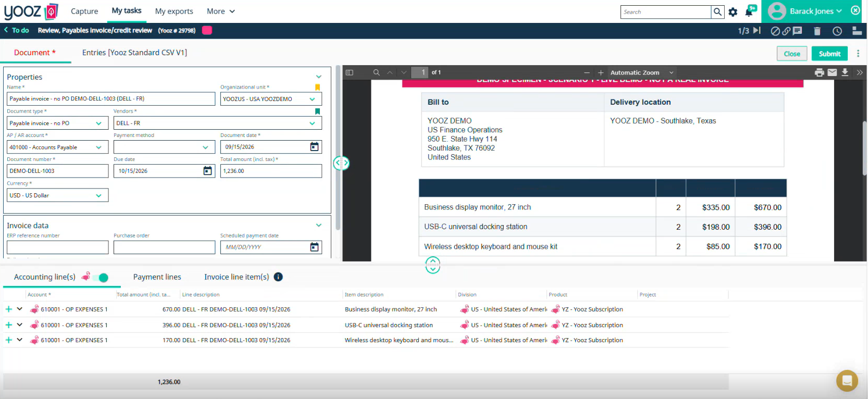Open the notifications bell

point(750,11)
